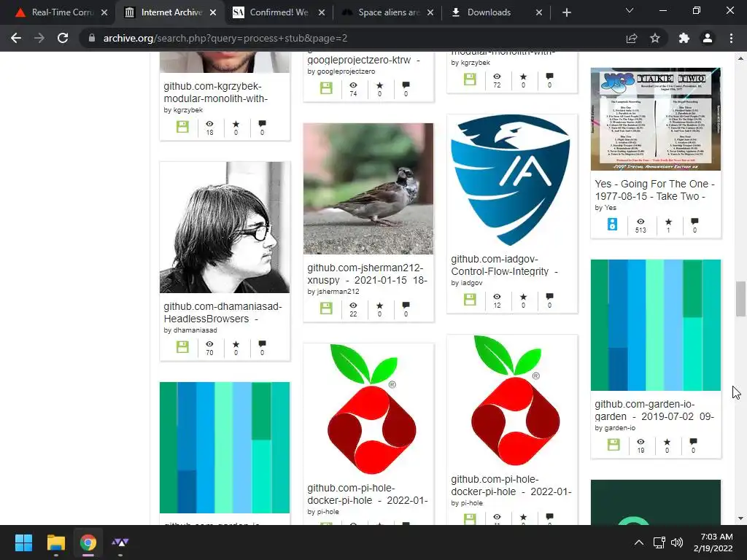Screen dimensions: 747x560
Task: Click the sparrow photo thumbnail
Action: tap(368, 189)
